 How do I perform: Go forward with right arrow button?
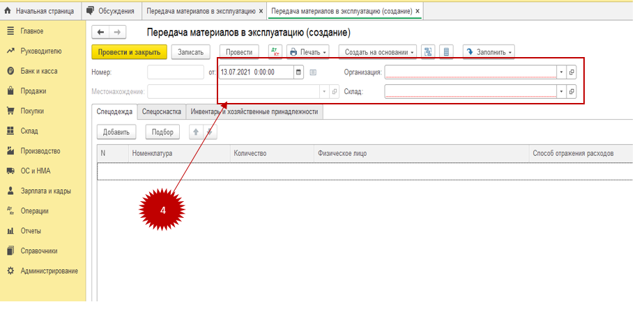click(x=117, y=33)
